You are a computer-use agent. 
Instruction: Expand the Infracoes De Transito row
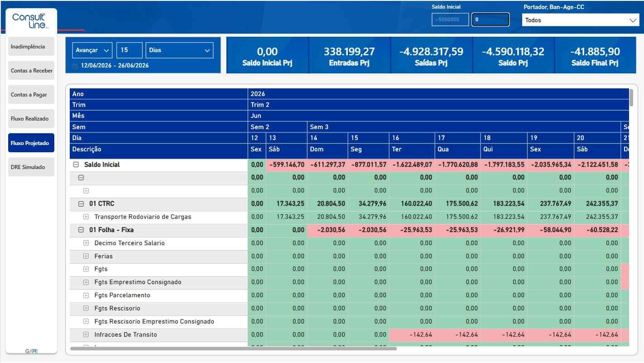tap(86, 335)
